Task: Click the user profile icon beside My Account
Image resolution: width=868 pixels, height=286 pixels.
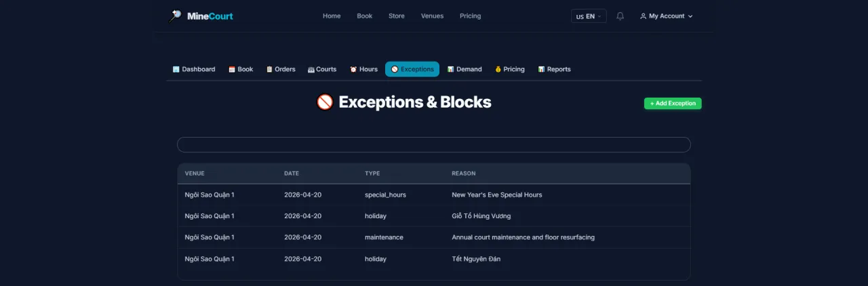Action: (x=643, y=16)
